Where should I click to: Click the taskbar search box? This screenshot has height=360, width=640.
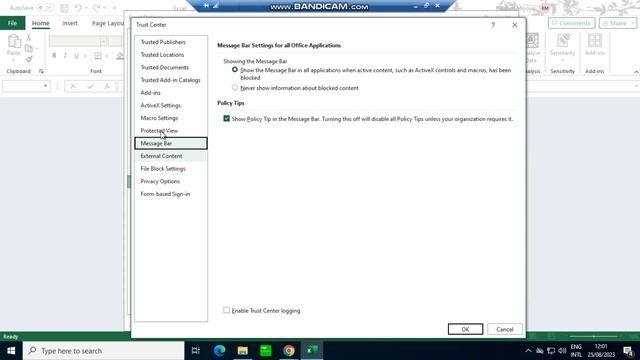pos(104,351)
